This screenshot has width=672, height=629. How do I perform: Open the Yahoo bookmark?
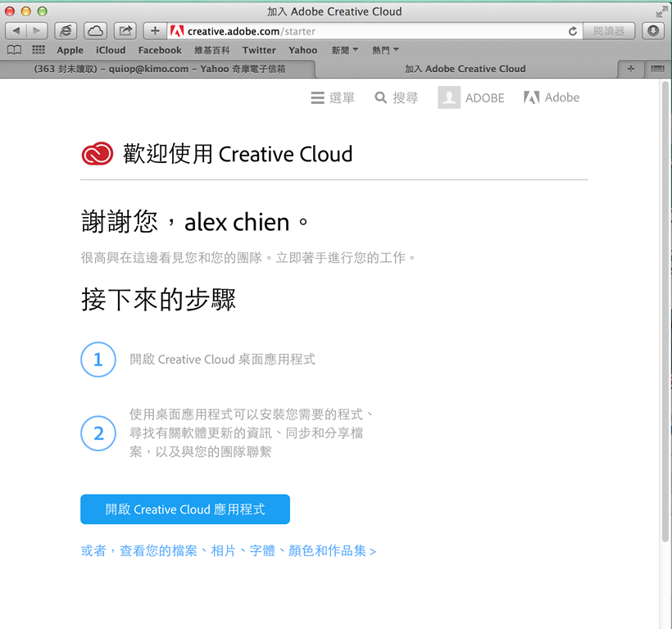click(x=303, y=50)
